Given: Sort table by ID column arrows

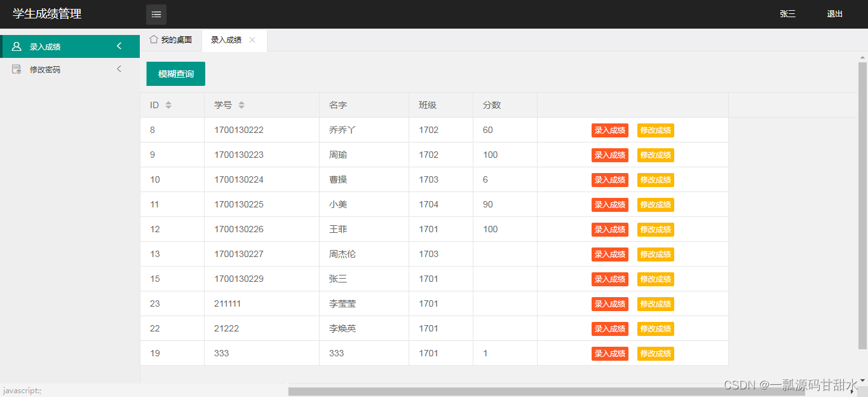Looking at the screenshot, I should [x=168, y=105].
